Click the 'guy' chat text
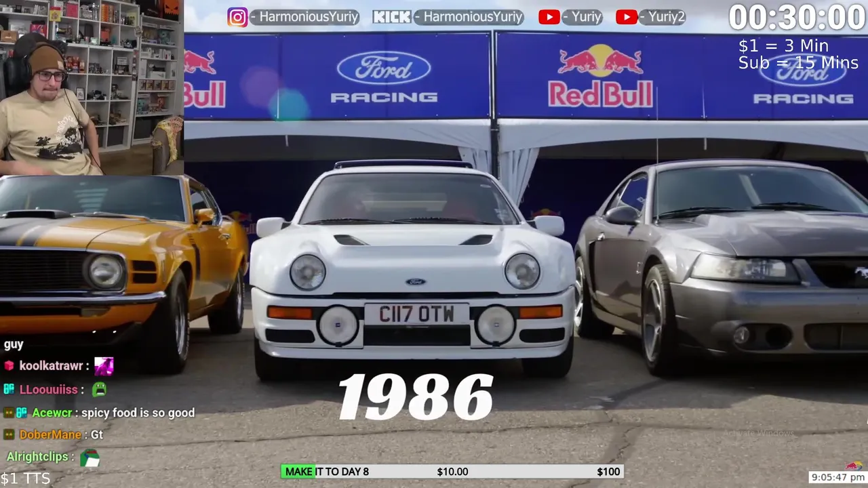This screenshot has width=868, height=488. click(14, 344)
